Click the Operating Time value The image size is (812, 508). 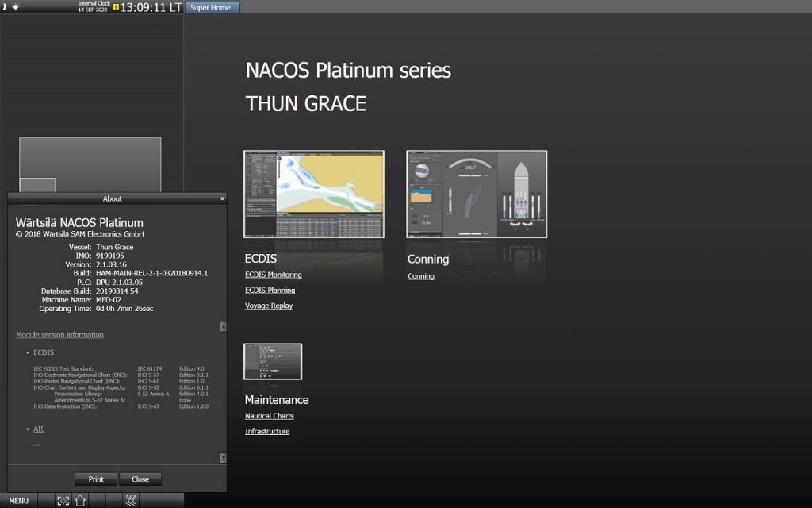pyautogui.click(x=124, y=309)
